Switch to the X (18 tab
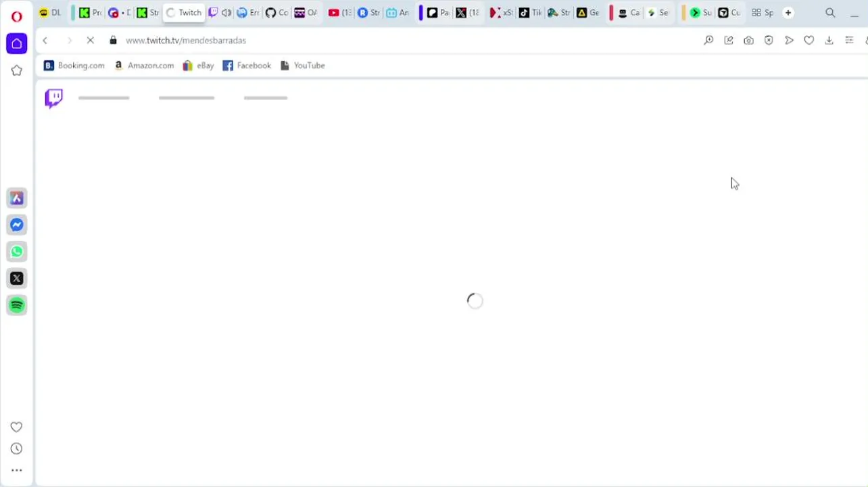868x487 pixels. coord(467,13)
